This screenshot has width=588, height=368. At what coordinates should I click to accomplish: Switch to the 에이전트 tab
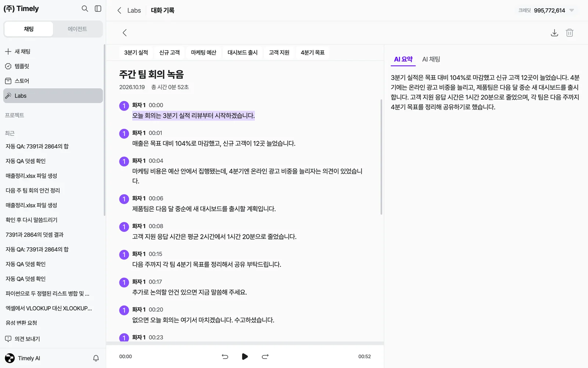coord(78,29)
